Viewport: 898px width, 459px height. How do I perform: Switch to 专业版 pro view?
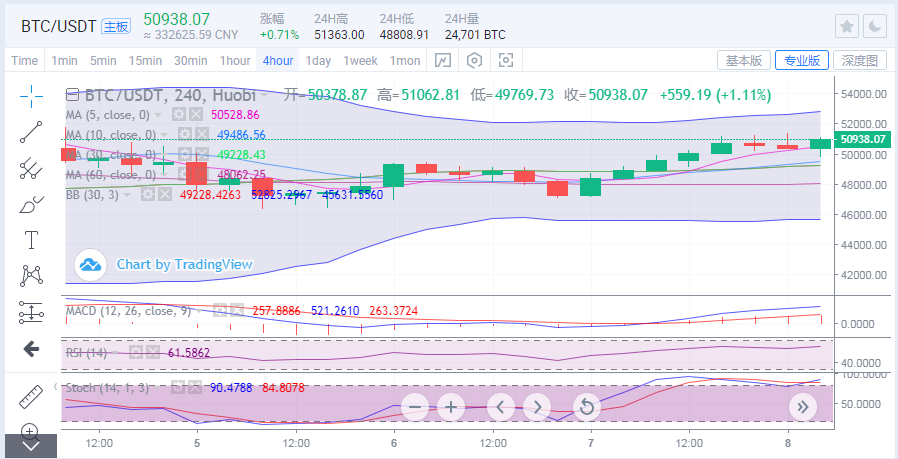[x=802, y=61]
